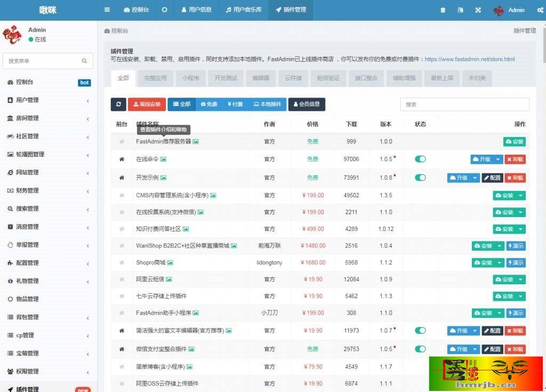The width and height of the screenshot is (546, 392).
Task: View demo for WanlShop B2B2C plugin
Action: (516, 246)
